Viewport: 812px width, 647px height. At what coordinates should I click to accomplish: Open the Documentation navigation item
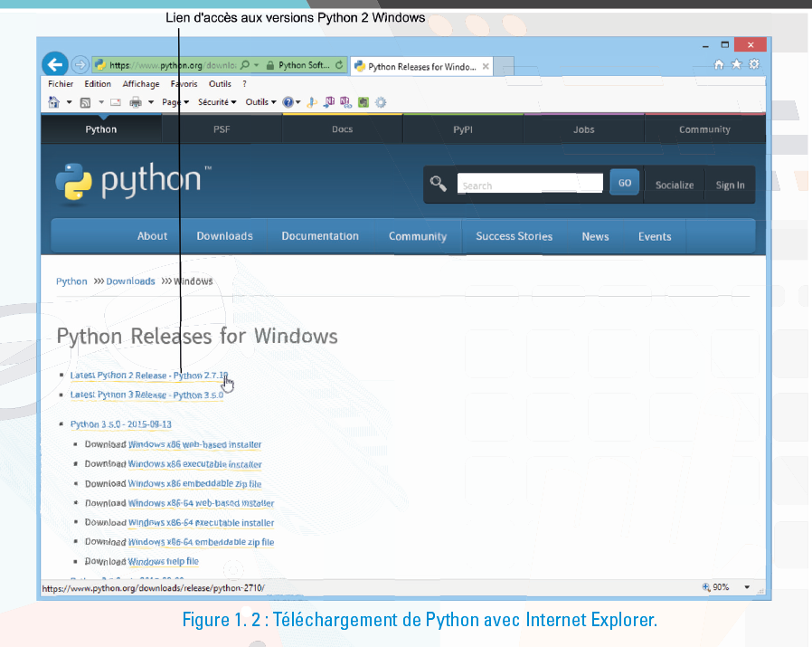[320, 236]
